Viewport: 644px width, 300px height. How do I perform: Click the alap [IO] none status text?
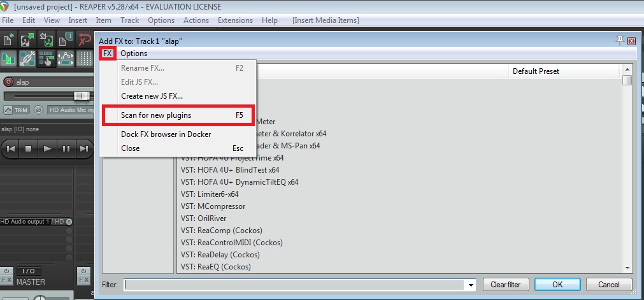coord(20,129)
